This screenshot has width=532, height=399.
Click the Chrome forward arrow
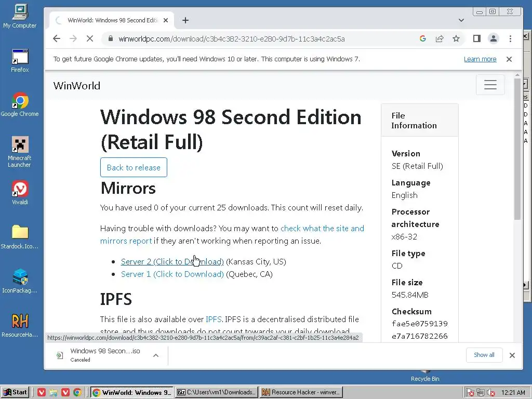[x=73, y=38]
